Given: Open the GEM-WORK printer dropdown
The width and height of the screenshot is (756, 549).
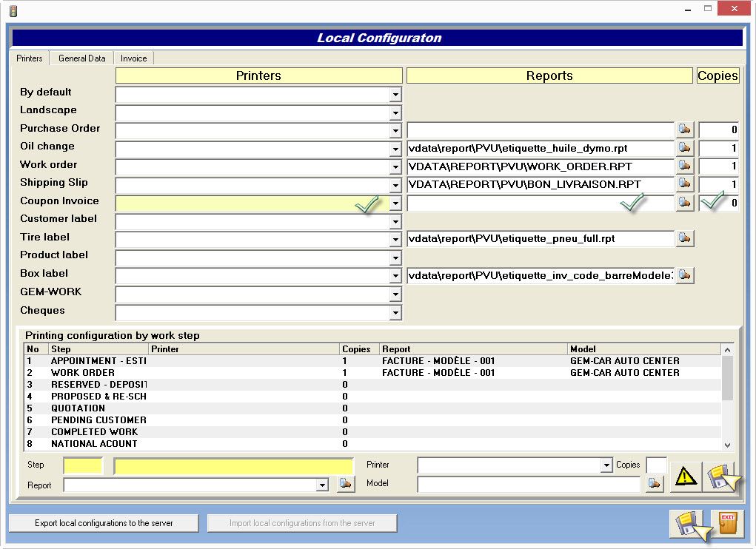Looking at the screenshot, I should coord(395,294).
